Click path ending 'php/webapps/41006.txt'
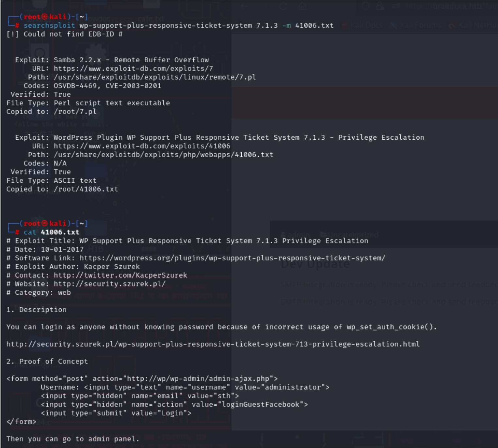The image size is (498, 448). pyautogui.click(x=163, y=155)
